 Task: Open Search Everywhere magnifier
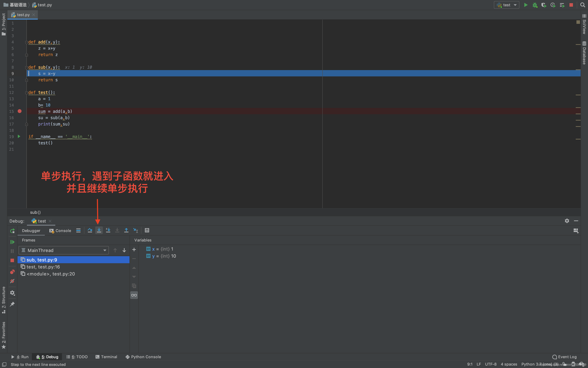click(582, 5)
